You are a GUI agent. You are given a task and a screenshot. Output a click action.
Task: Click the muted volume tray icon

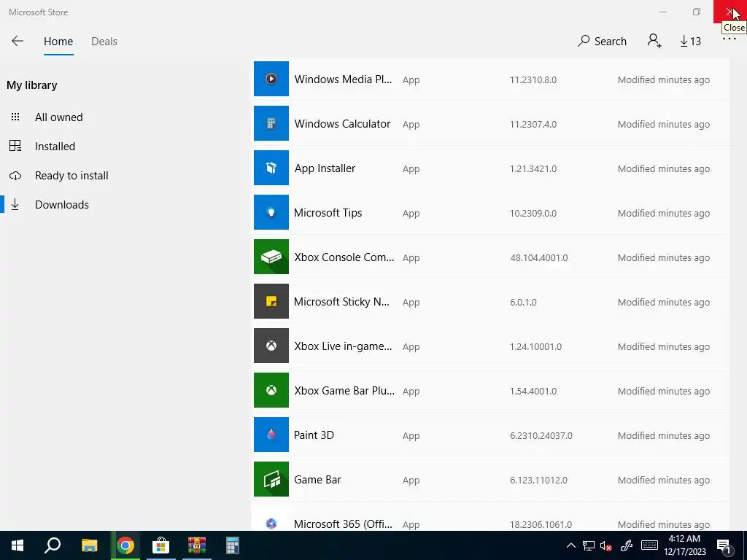point(606,545)
